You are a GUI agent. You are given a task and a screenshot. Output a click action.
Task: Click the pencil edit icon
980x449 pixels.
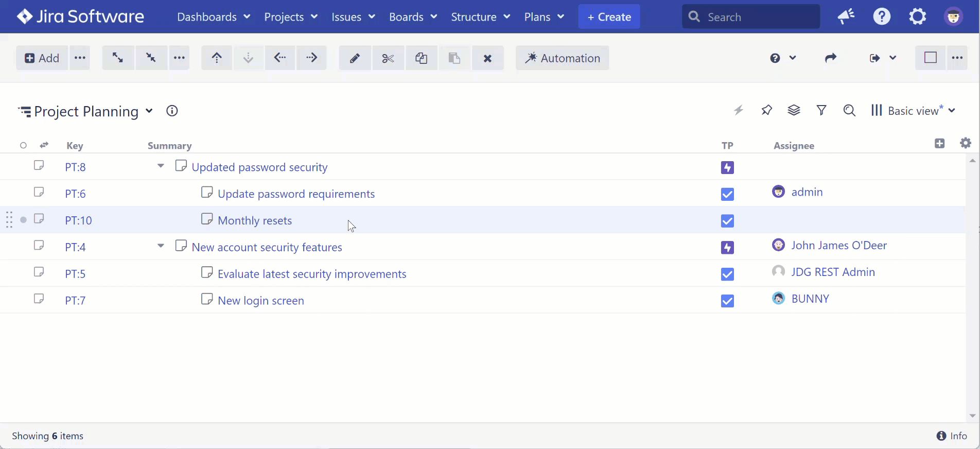pos(355,58)
